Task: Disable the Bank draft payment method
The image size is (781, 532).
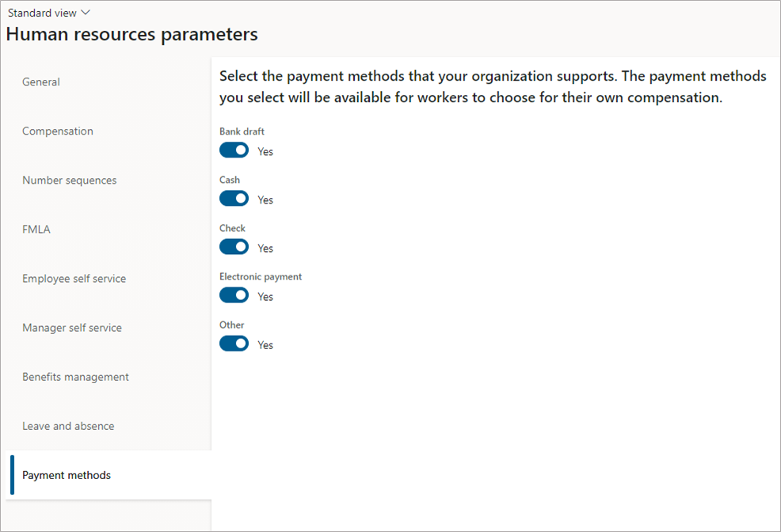Action: (234, 150)
